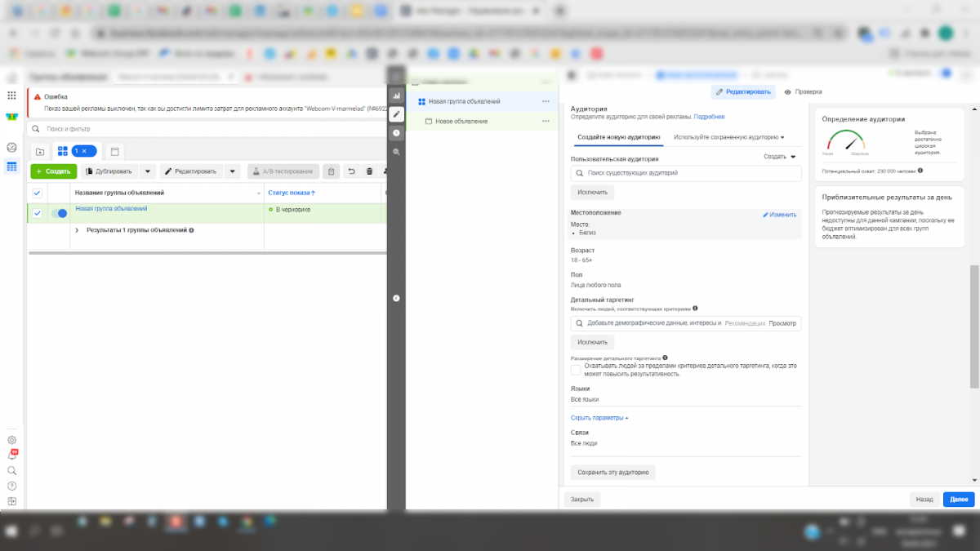This screenshot has height=551, width=980.
Task: Click the Изменить link for location
Action: click(779, 215)
